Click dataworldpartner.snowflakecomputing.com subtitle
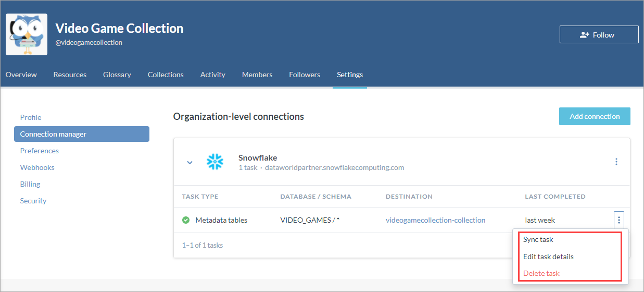The image size is (644, 292). 335,168
